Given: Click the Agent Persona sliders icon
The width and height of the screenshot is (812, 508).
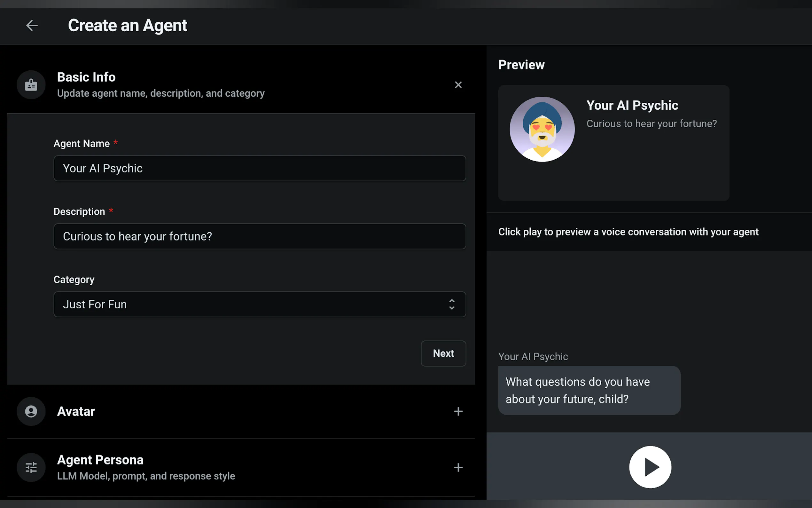Looking at the screenshot, I should point(31,467).
